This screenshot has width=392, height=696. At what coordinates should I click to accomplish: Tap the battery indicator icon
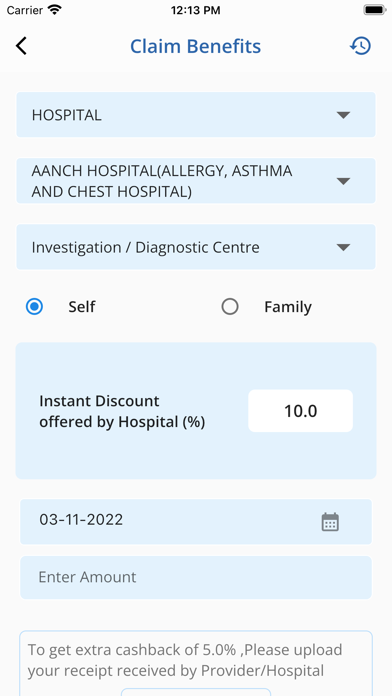pos(375,10)
